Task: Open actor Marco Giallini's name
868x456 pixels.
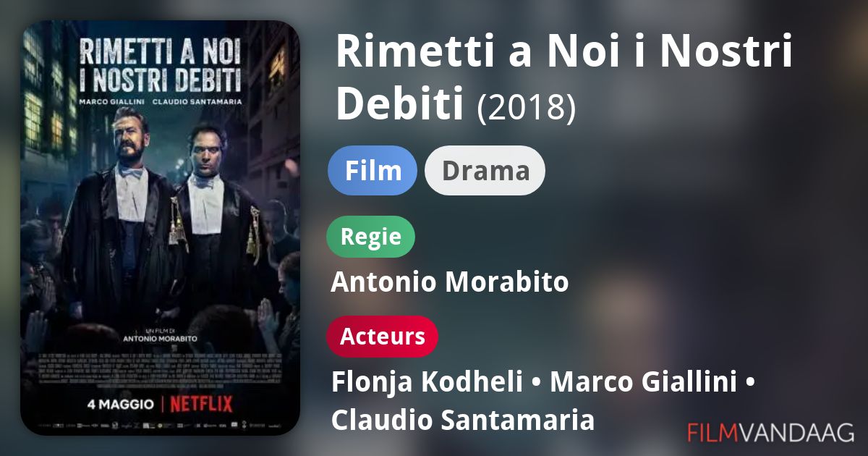Action: tap(643, 383)
